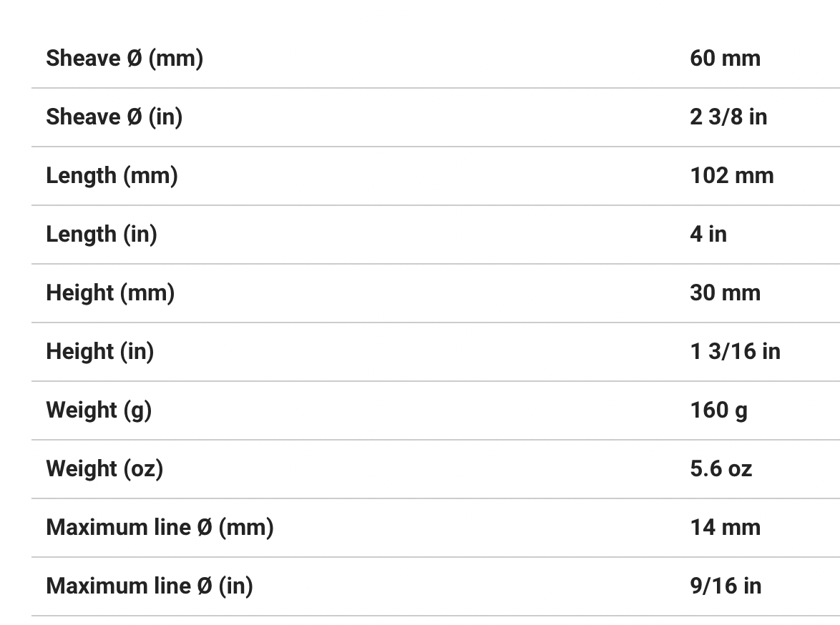This screenshot has height=625, width=840.
Task: Select the 102 mm length value
Action: tap(731, 176)
